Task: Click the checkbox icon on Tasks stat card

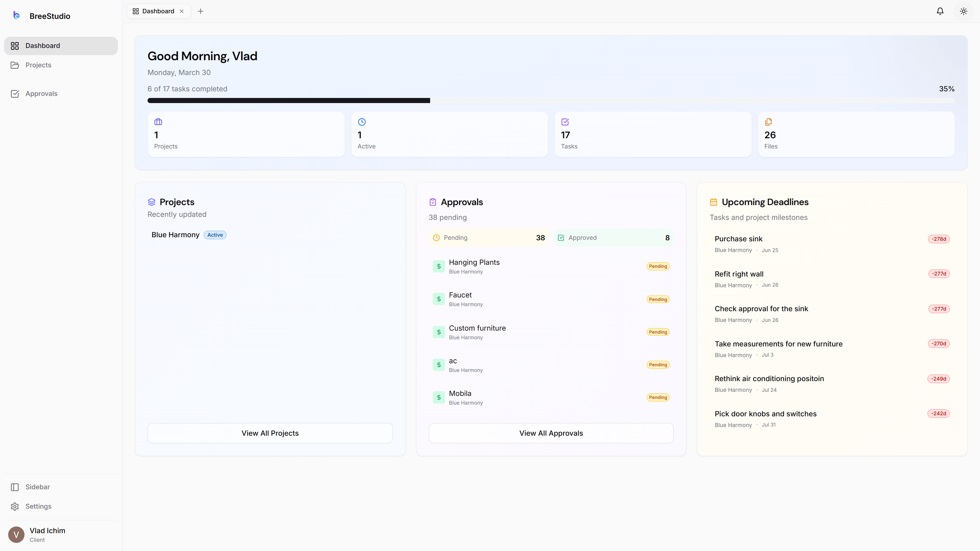Action: [565, 122]
